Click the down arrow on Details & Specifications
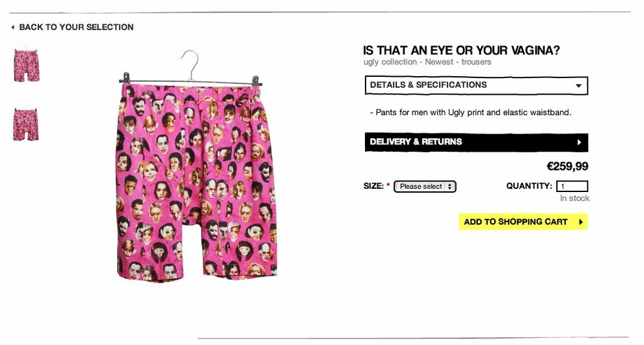Viewport: 644px width, 345px height. (578, 86)
